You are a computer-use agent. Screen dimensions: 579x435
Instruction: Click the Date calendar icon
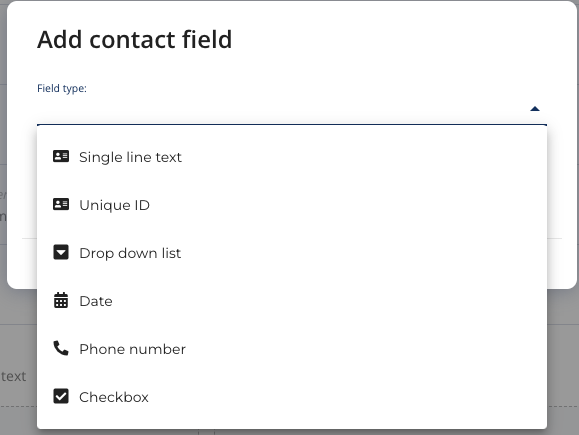coord(61,300)
